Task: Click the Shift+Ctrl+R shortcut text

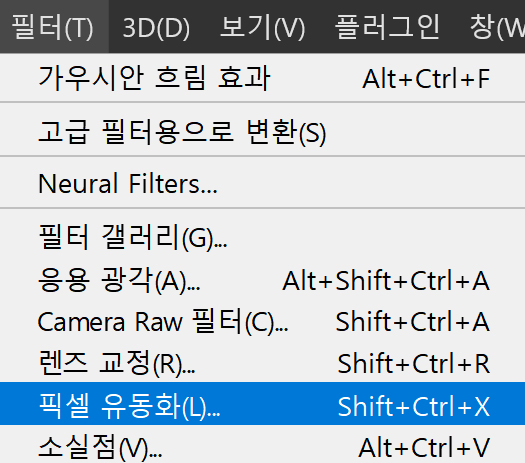Action: [x=414, y=364]
